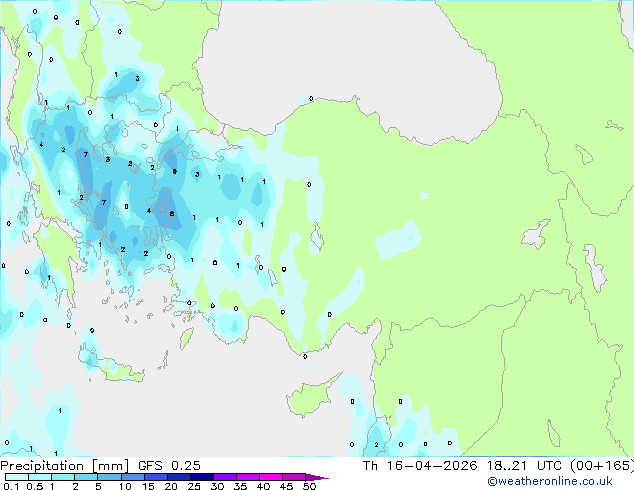634x490 pixels.
Task: Select the 5–10 mm legend swatch
Action: click(109, 477)
